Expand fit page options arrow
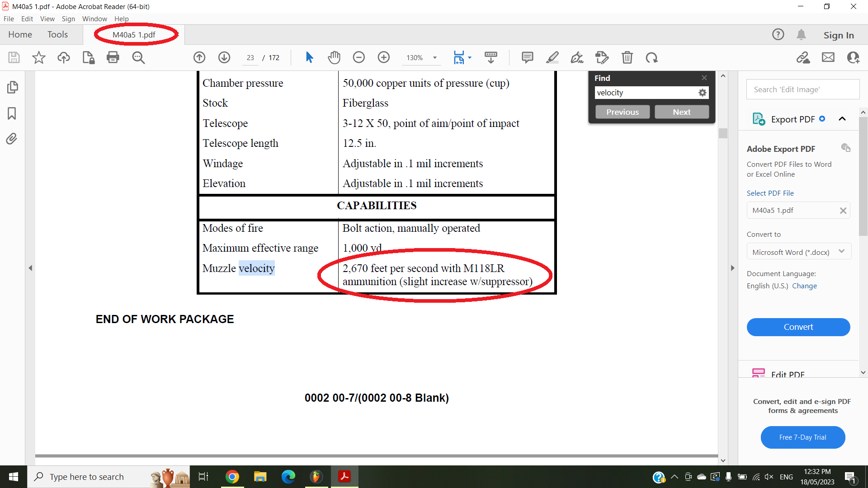868x488 pixels. tap(470, 57)
